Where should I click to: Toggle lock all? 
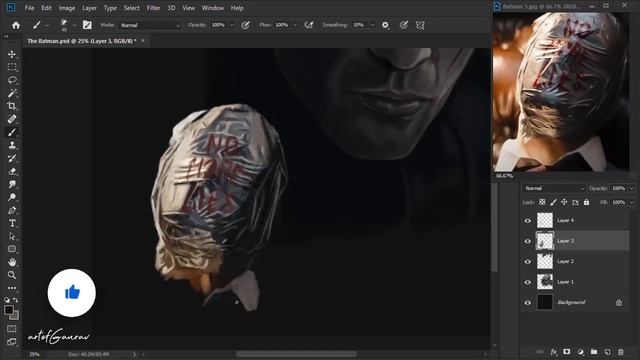pyautogui.click(x=587, y=202)
